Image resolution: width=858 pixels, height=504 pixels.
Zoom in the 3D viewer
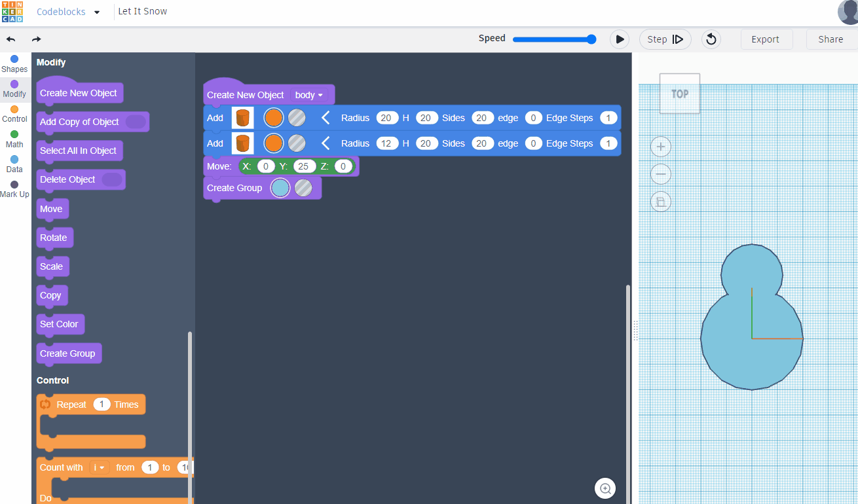tap(661, 147)
